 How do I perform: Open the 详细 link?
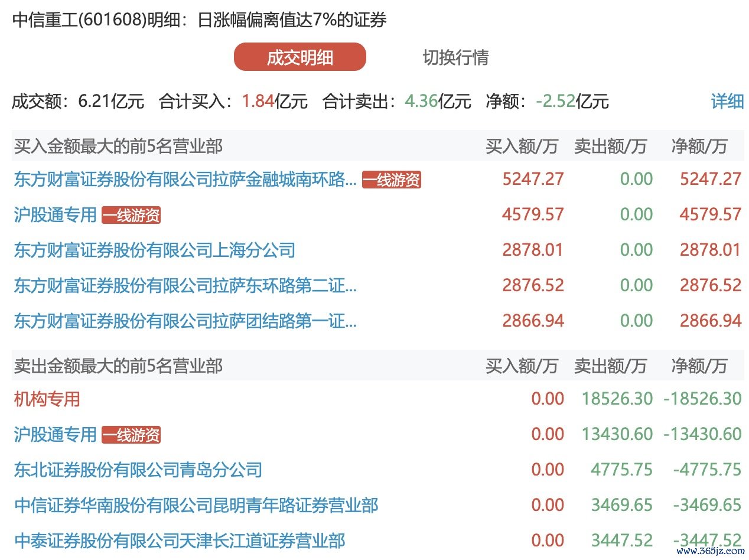tap(727, 101)
